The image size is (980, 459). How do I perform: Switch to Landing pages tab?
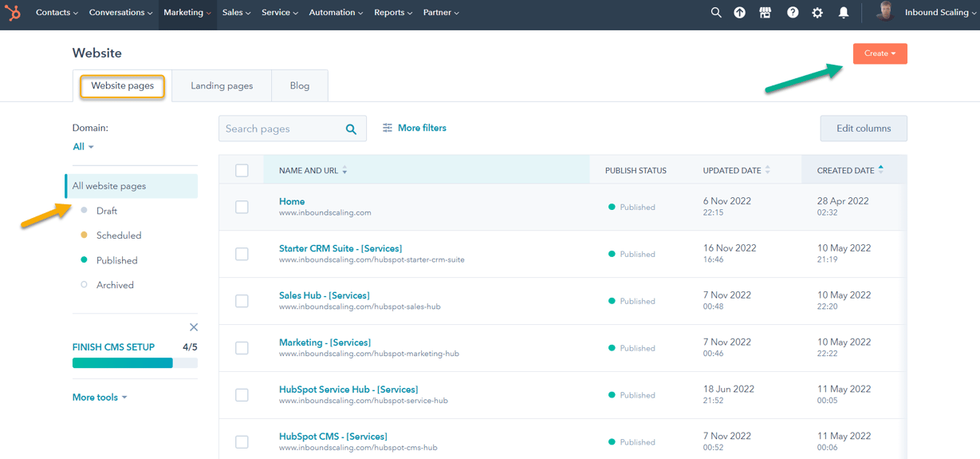222,86
